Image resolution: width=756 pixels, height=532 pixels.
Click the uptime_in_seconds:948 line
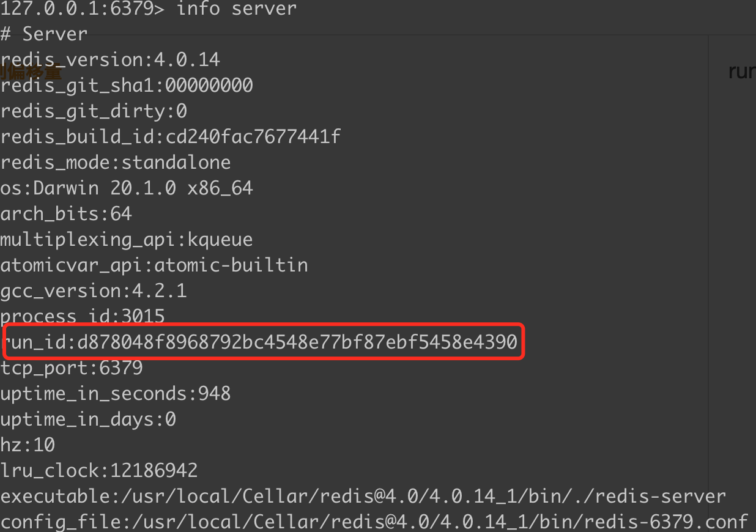pyautogui.click(x=116, y=393)
